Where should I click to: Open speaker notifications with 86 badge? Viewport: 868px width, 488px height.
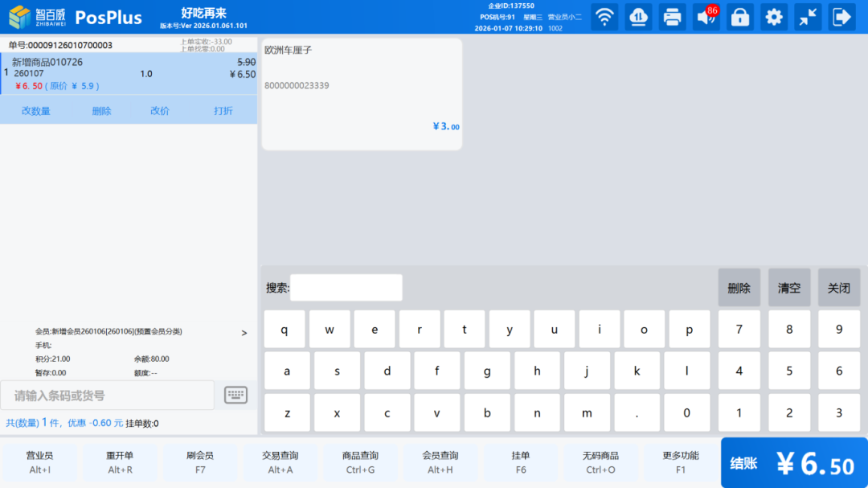pyautogui.click(x=706, y=17)
